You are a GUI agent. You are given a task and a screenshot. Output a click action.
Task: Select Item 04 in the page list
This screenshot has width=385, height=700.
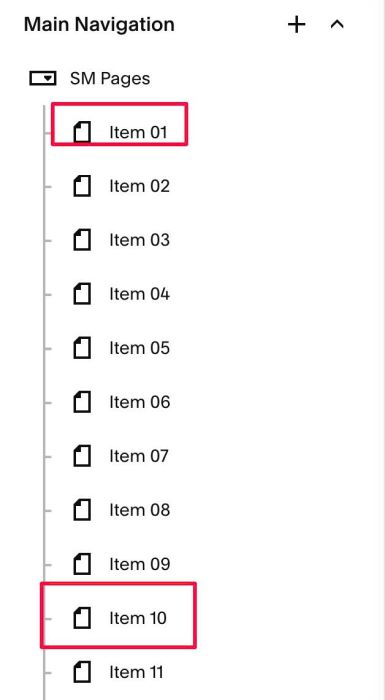139,294
